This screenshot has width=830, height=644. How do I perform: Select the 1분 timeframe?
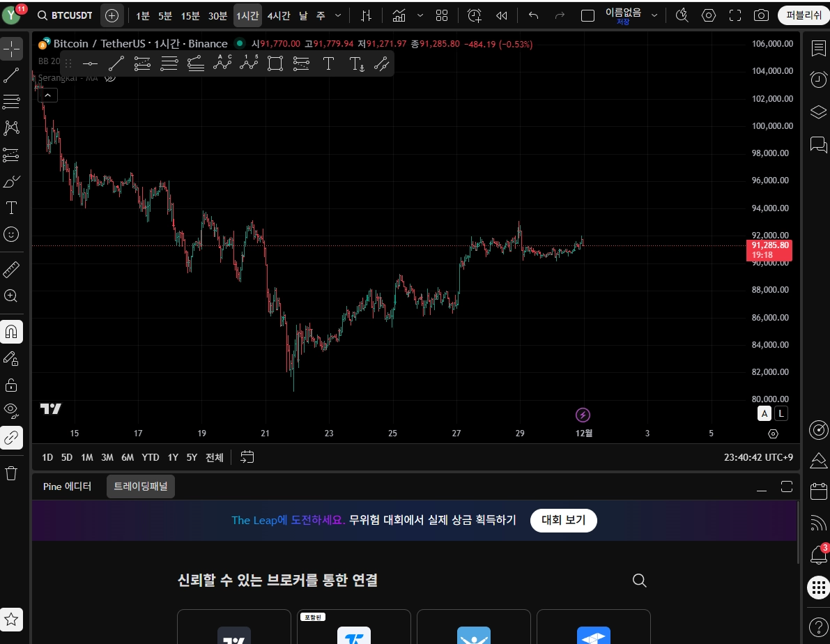[142, 16]
